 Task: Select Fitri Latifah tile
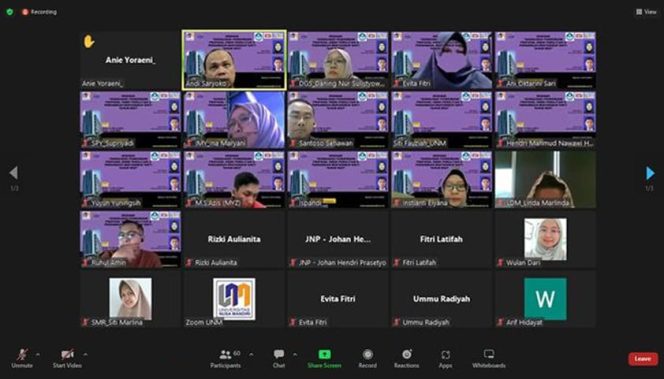[x=442, y=239]
